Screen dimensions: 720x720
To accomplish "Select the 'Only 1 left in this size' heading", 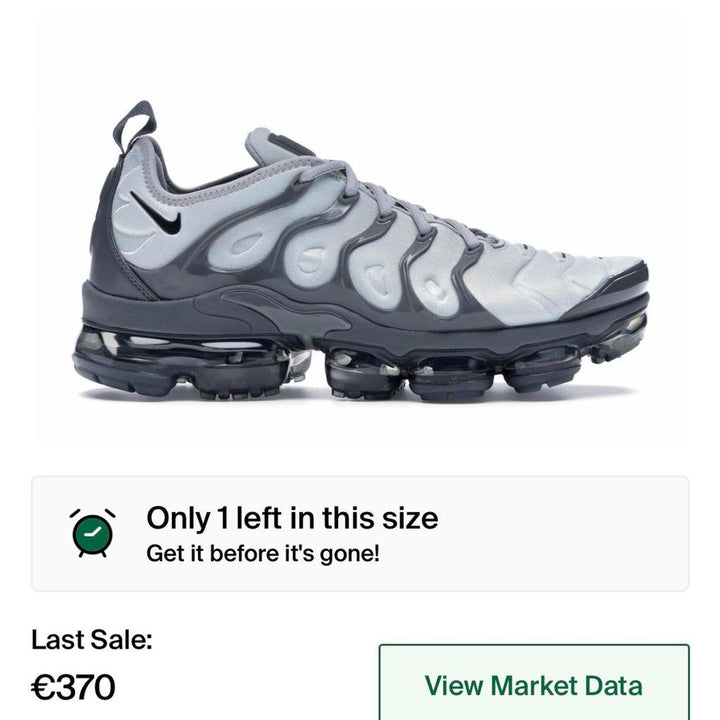I will click(x=292, y=518).
